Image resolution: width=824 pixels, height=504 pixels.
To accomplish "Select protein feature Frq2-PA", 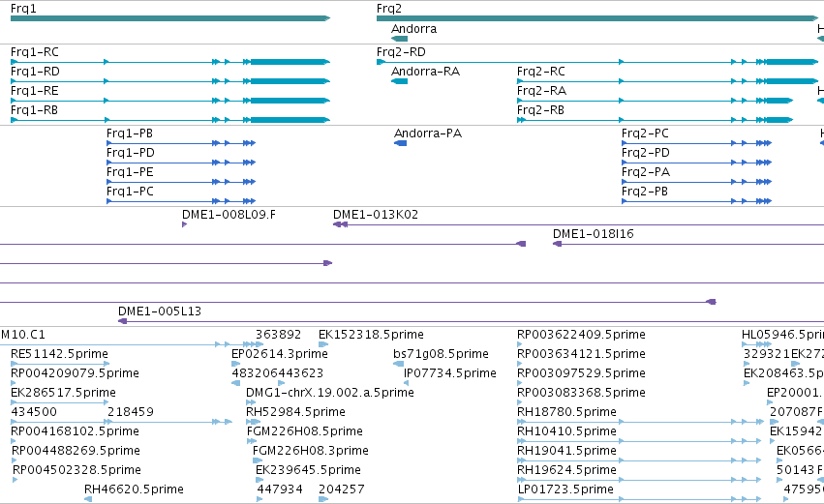I will (x=646, y=172).
